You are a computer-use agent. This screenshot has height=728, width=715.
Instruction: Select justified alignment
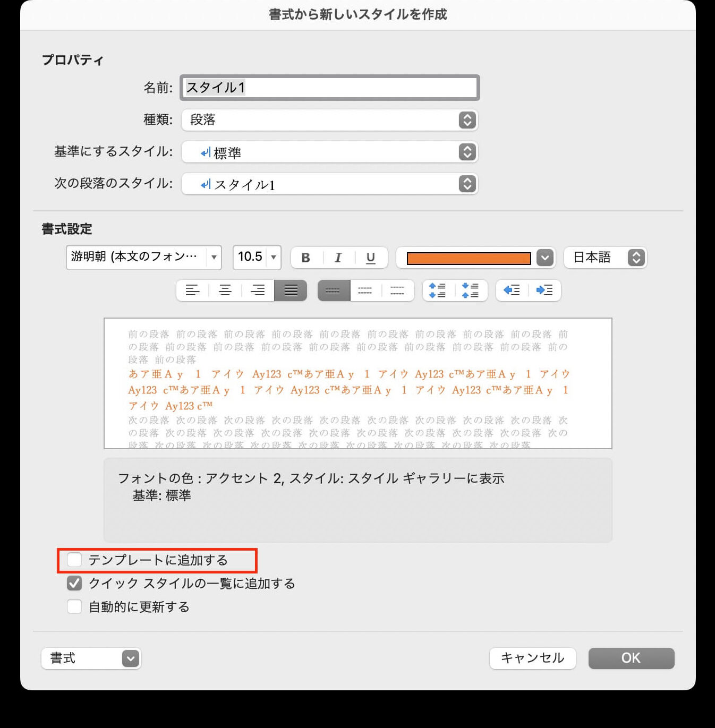(291, 290)
